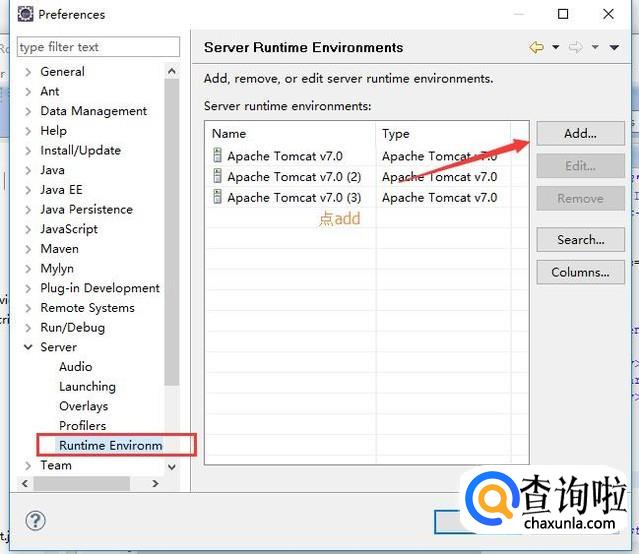Expand the General tree node
Image resolution: width=639 pixels, height=554 pixels.
pyautogui.click(x=28, y=72)
